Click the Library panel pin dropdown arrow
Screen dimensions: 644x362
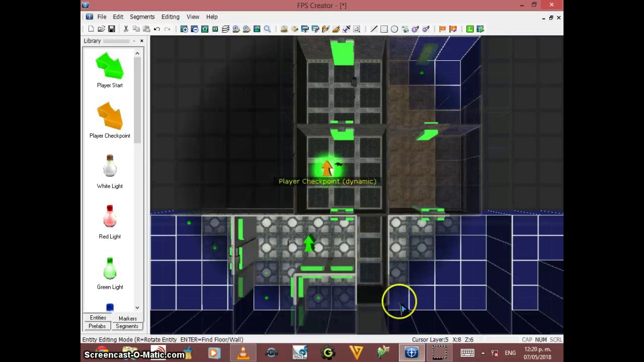coord(134,41)
